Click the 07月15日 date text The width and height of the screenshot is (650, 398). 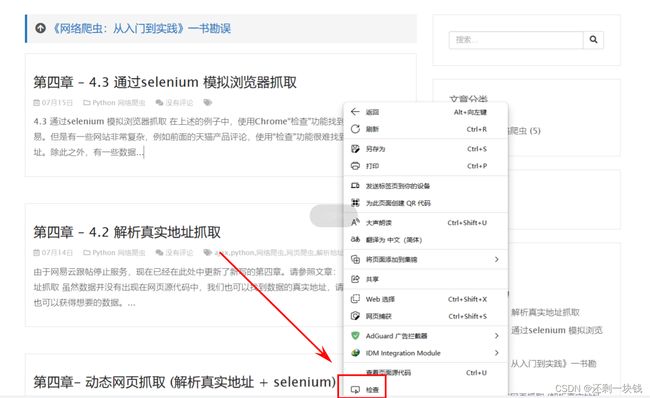(x=57, y=102)
